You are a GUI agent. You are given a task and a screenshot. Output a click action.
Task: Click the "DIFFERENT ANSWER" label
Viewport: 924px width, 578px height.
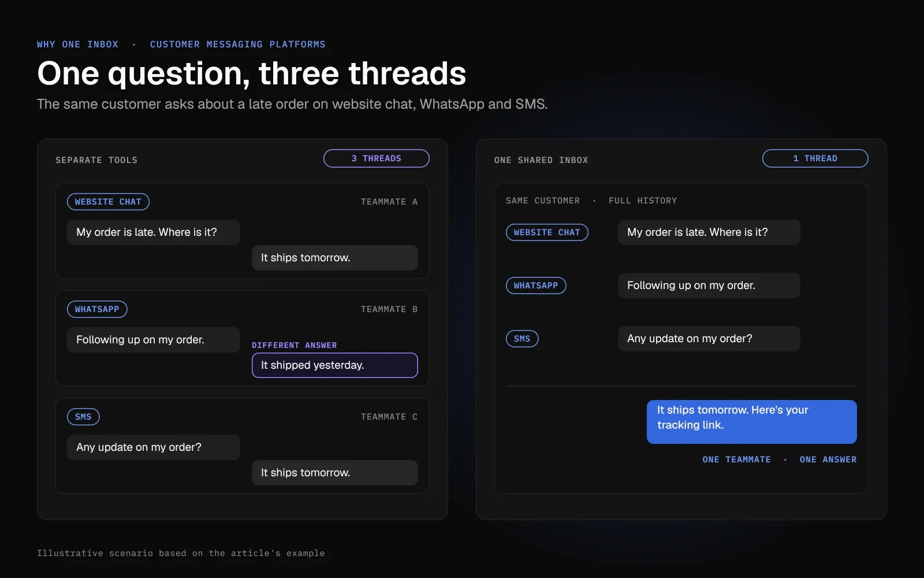coord(295,345)
